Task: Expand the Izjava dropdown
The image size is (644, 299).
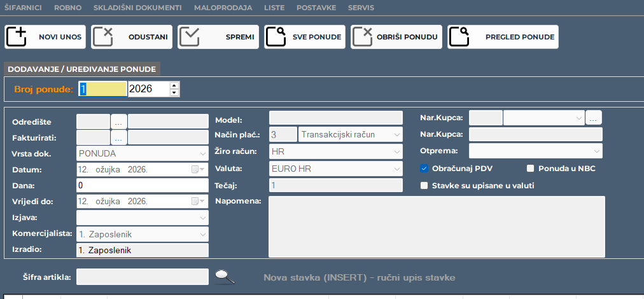Action: click(202, 218)
